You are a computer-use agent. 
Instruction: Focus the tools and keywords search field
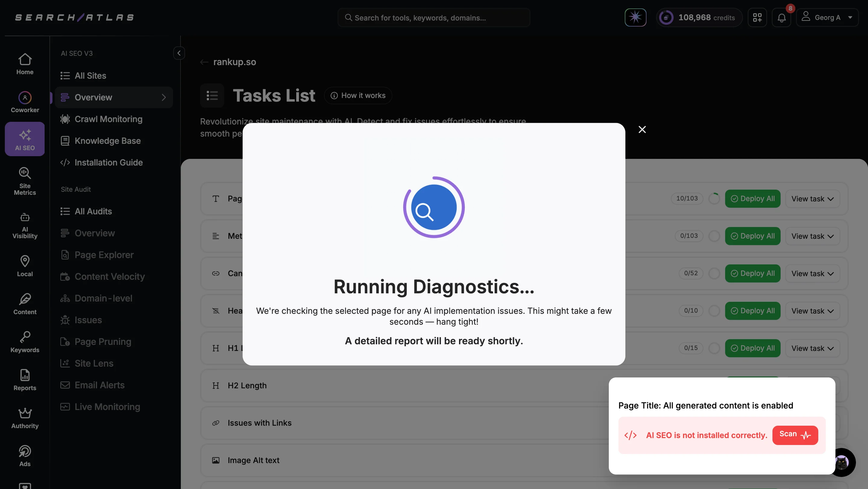tap(434, 17)
